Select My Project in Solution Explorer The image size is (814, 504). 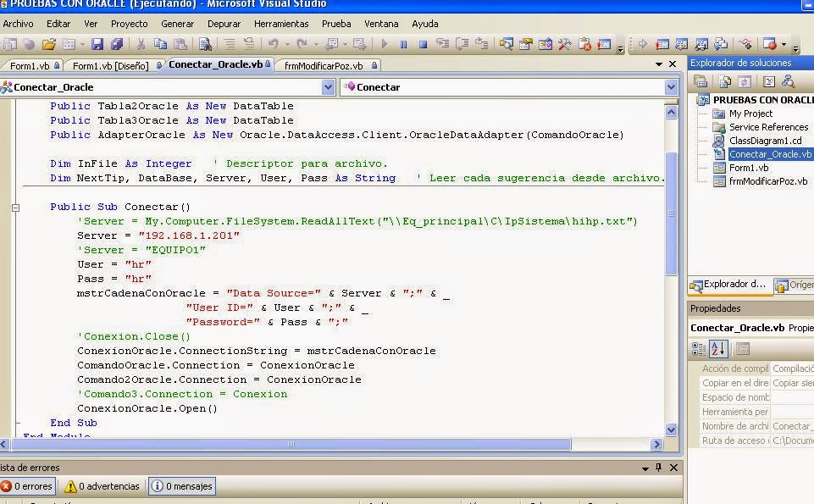(750, 114)
